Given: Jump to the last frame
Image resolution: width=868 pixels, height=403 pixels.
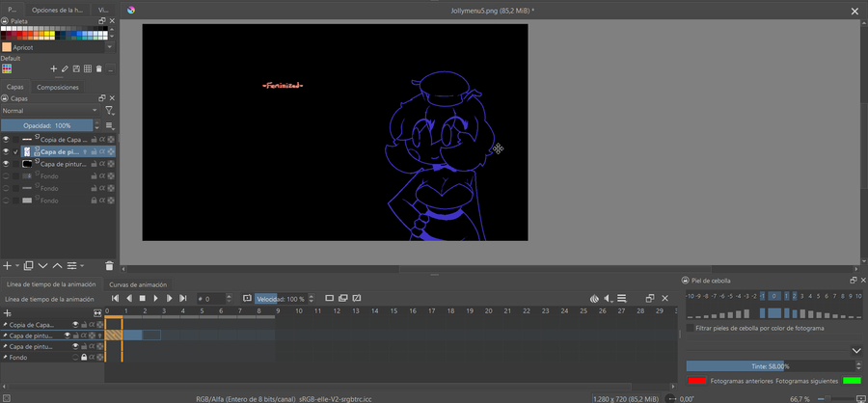Looking at the screenshot, I should pyautogui.click(x=183, y=298).
